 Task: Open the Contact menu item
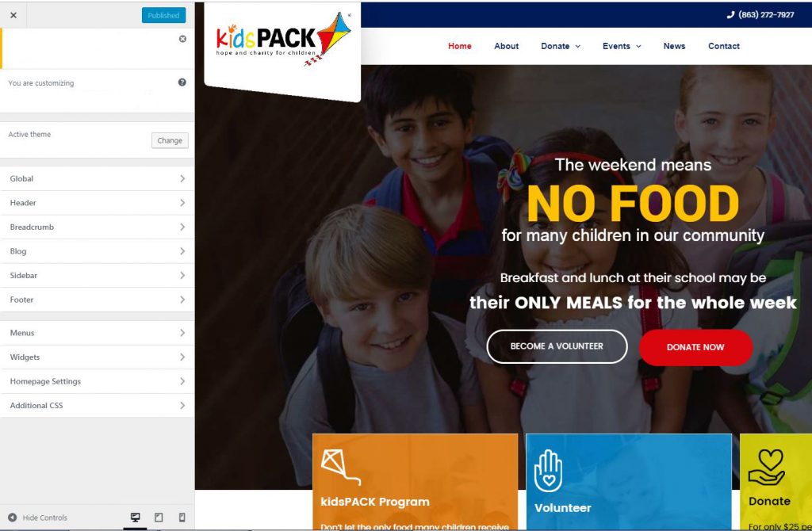723,46
